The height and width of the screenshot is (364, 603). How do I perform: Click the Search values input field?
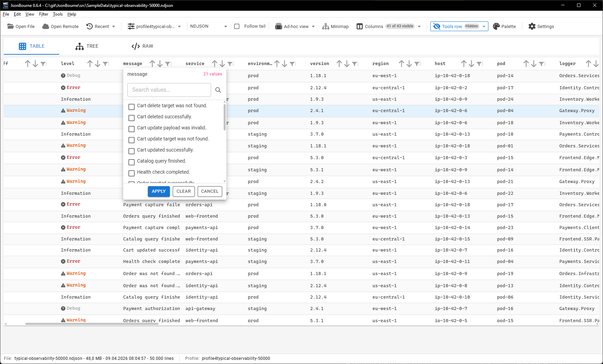(x=169, y=90)
